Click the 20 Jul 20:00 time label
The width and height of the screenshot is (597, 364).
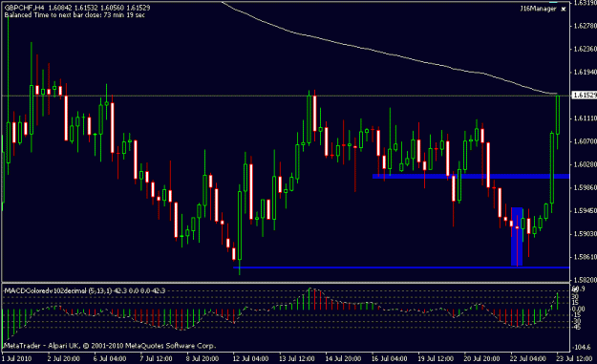pos(481,358)
